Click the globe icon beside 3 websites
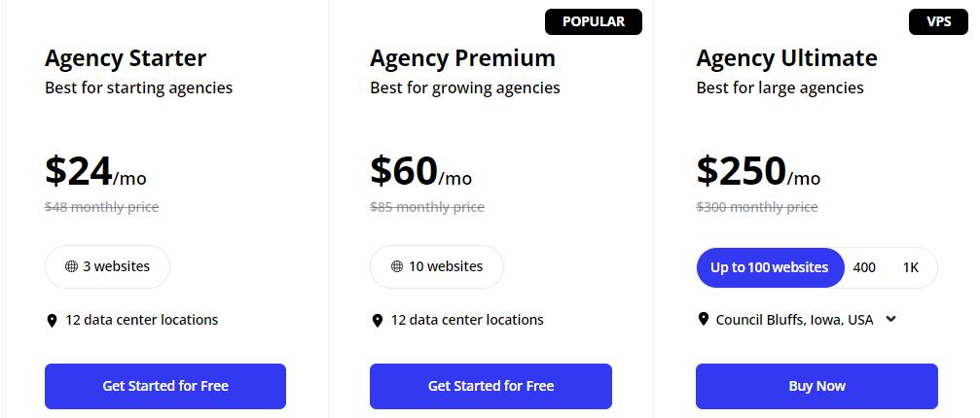Screen dimensions: 980x418 pyautogui.click(x=71, y=266)
